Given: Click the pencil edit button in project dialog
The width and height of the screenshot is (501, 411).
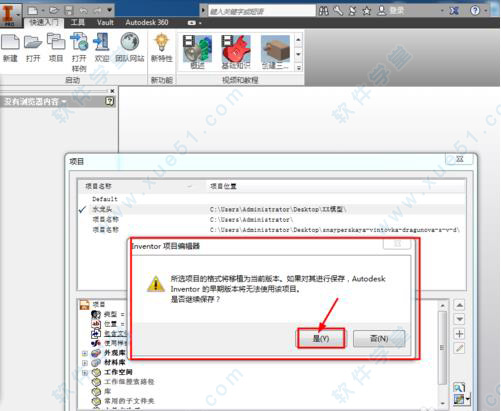Looking at the screenshot, I should pos(459,348).
